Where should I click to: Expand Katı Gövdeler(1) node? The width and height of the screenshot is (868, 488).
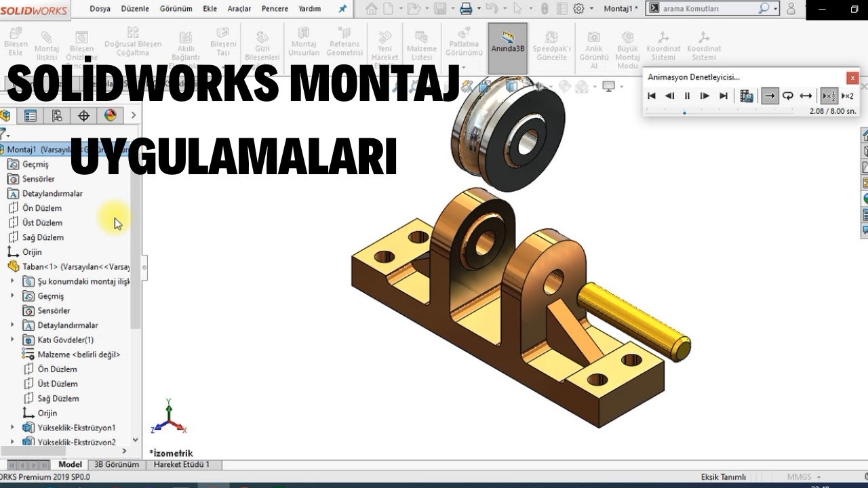point(12,340)
